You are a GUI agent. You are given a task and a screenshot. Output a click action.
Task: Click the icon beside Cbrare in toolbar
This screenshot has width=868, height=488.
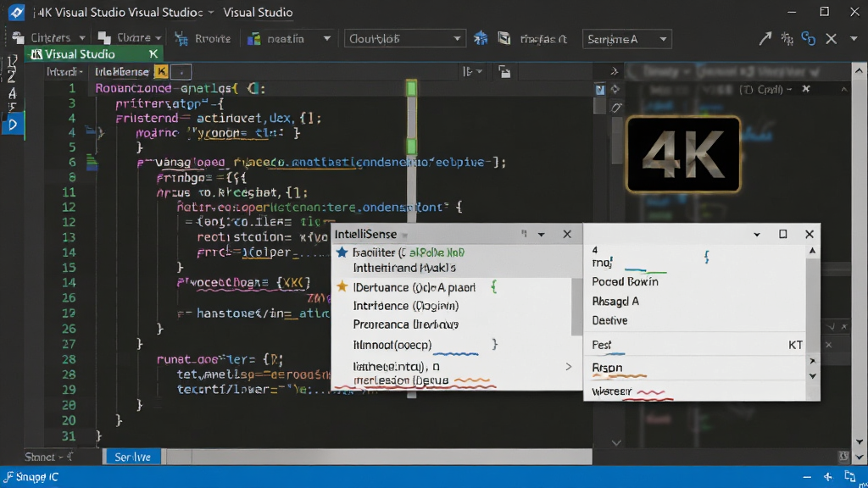(104, 37)
